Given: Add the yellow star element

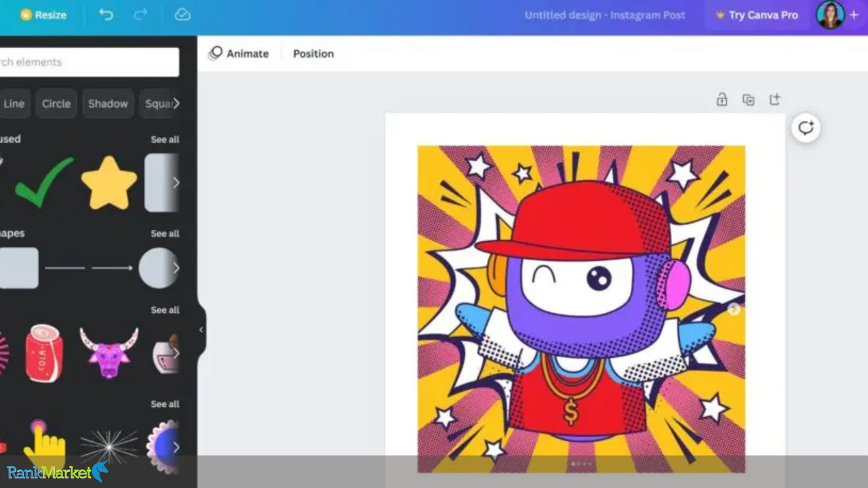Looking at the screenshot, I should (109, 182).
